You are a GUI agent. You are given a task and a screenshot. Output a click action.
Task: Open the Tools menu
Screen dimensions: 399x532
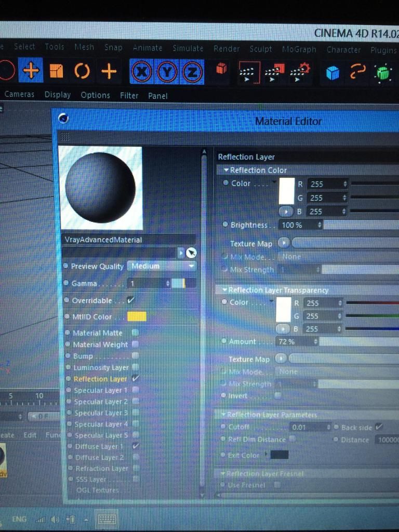pyautogui.click(x=54, y=46)
